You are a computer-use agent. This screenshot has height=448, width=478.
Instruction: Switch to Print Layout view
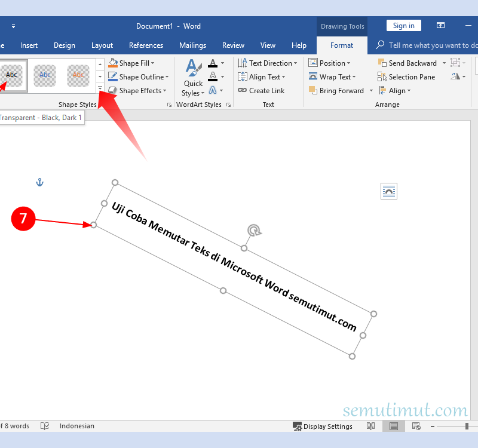click(x=394, y=426)
